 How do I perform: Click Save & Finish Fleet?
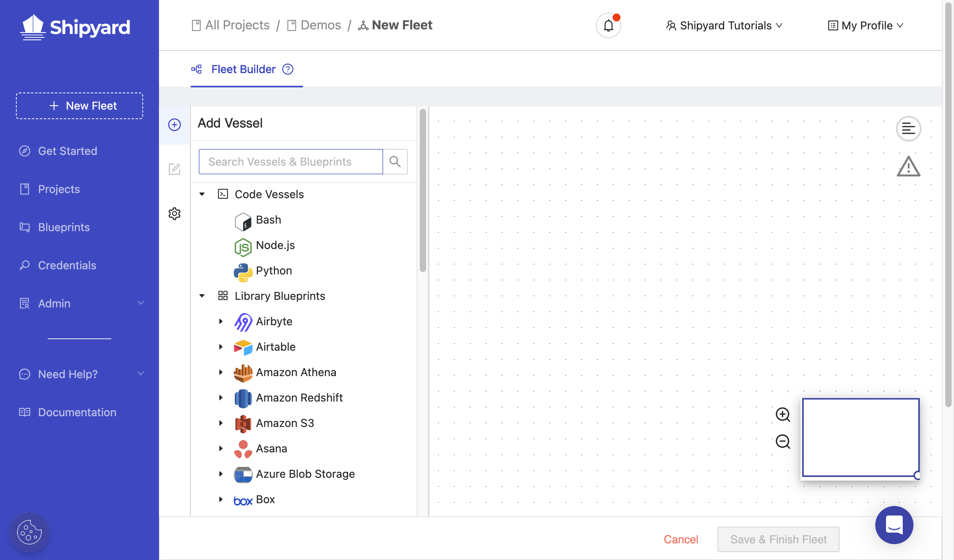coord(778,539)
